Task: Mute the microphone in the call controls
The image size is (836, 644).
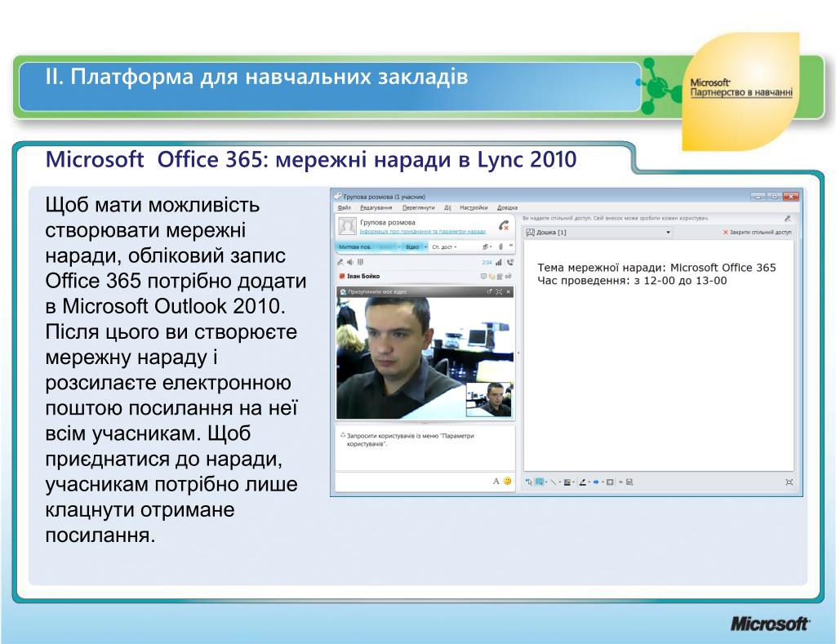Action: click(x=340, y=262)
